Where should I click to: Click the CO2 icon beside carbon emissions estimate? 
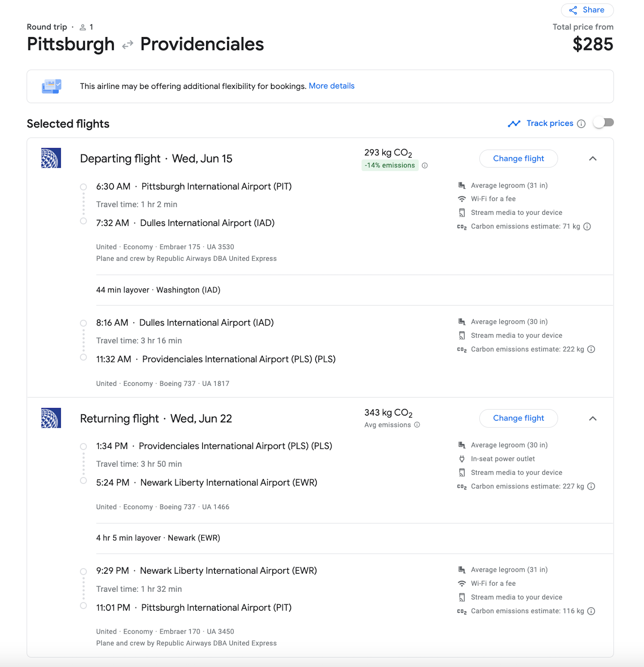(462, 226)
